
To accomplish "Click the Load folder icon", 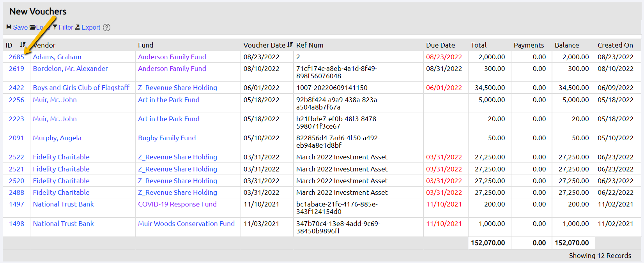I will coord(33,27).
